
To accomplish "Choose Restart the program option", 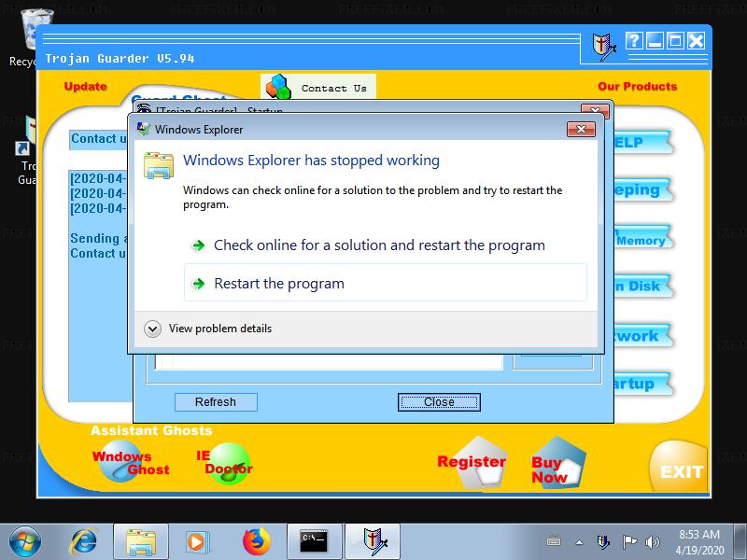I will pyautogui.click(x=386, y=283).
